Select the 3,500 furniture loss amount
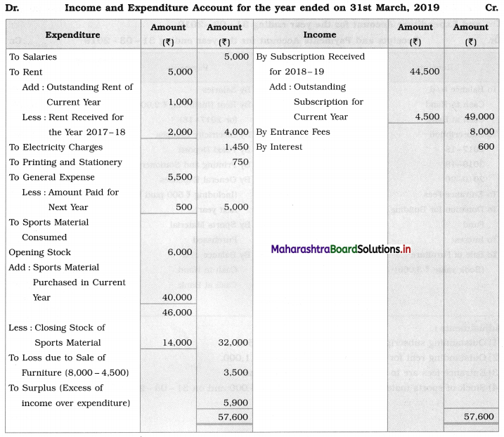The image size is (504, 437). pos(236,373)
